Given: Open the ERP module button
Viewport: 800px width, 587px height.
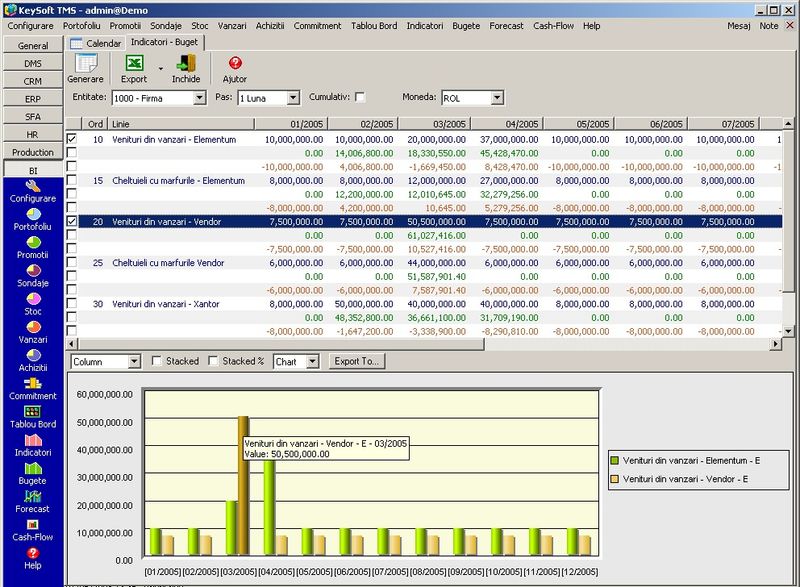Looking at the screenshot, I should pyautogui.click(x=33, y=99).
